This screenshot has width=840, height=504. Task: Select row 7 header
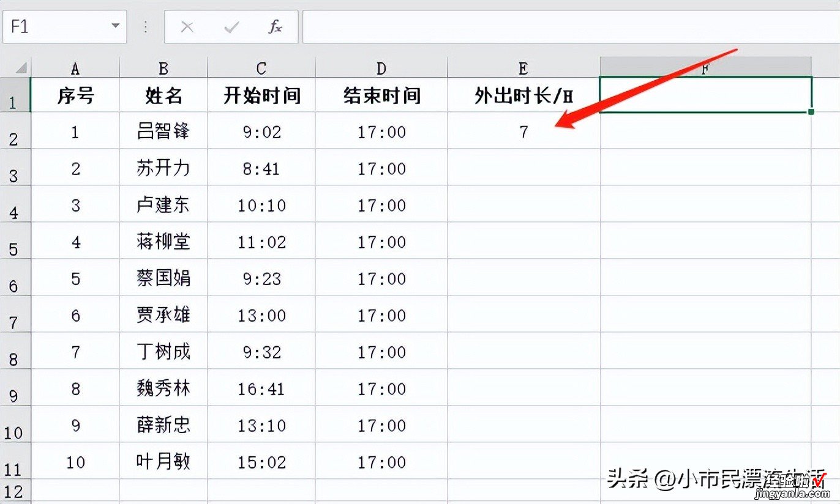point(15,314)
